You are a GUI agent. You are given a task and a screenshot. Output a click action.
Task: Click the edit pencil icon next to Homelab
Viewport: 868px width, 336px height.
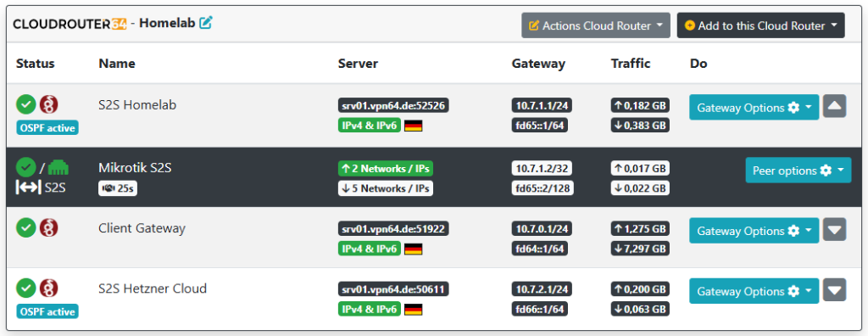click(206, 23)
